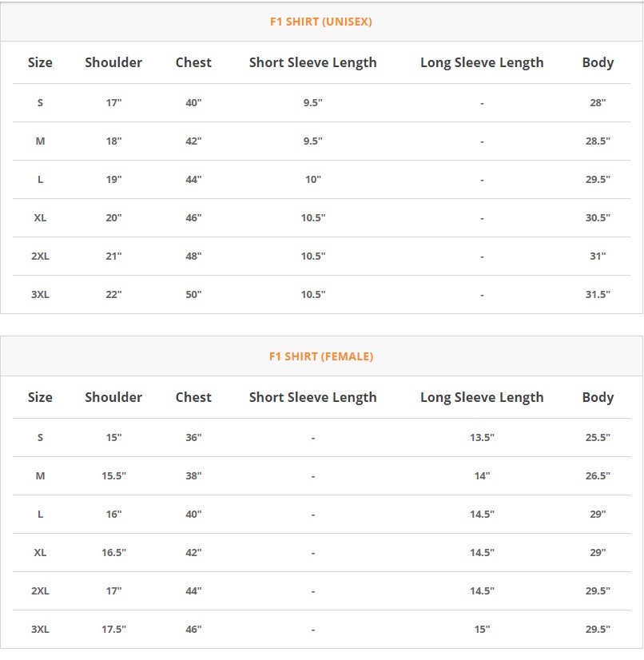
Task: Click the 26.5" body value for female M
Action: [x=598, y=475]
